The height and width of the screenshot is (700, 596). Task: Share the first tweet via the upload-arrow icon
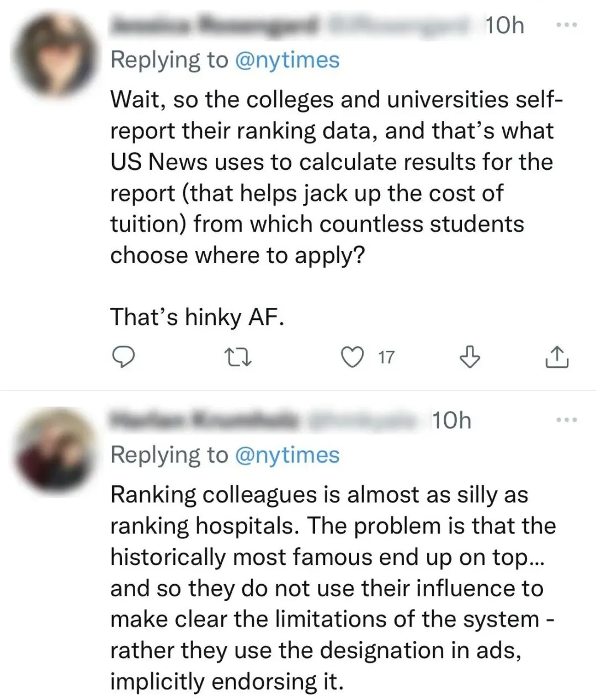(x=557, y=357)
